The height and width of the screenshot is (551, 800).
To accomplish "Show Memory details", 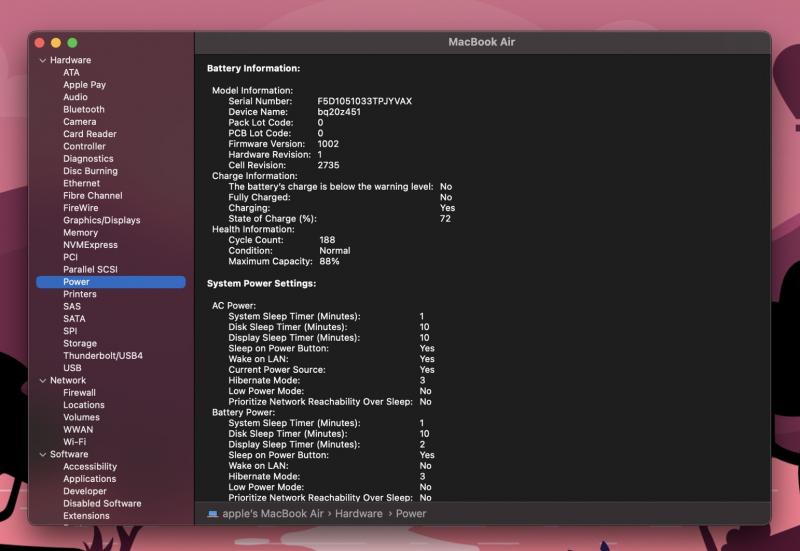I will [x=81, y=233].
